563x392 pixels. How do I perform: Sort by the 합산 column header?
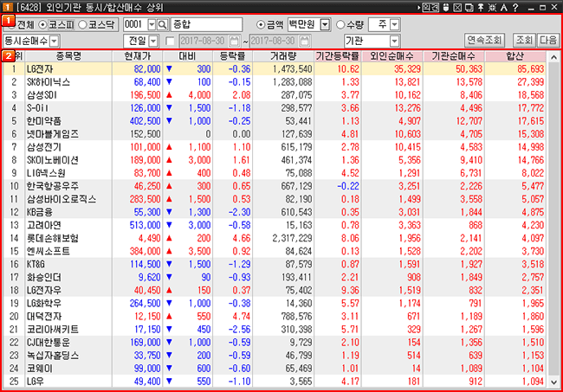tap(515, 56)
